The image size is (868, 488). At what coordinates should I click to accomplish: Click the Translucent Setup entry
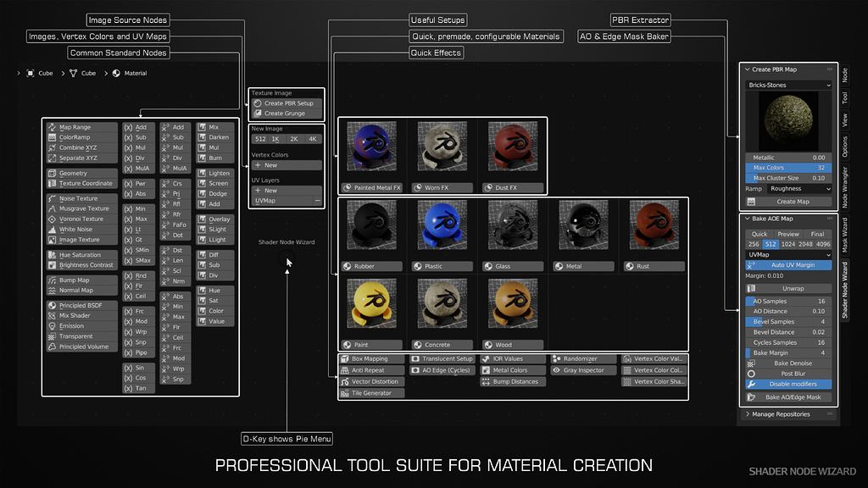point(442,358)
